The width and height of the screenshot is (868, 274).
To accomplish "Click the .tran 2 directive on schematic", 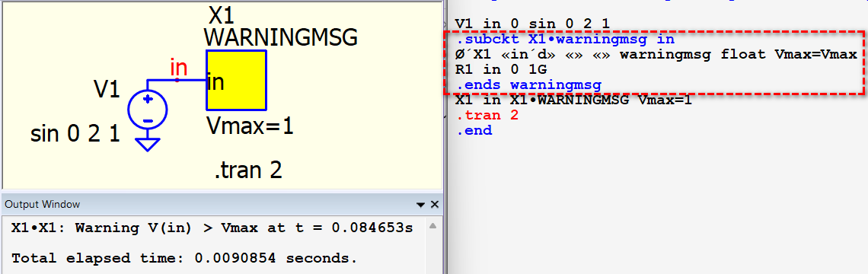I will click(x=248, y=170).
